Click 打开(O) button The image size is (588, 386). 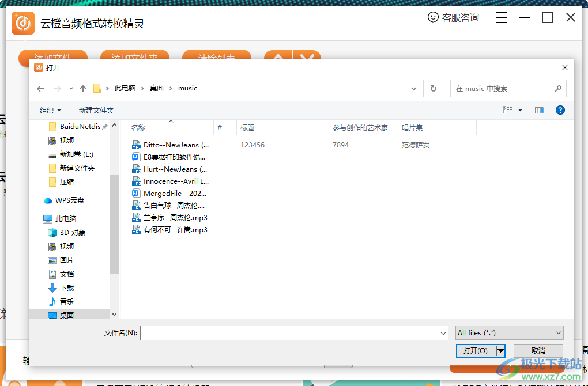[476, 351]
